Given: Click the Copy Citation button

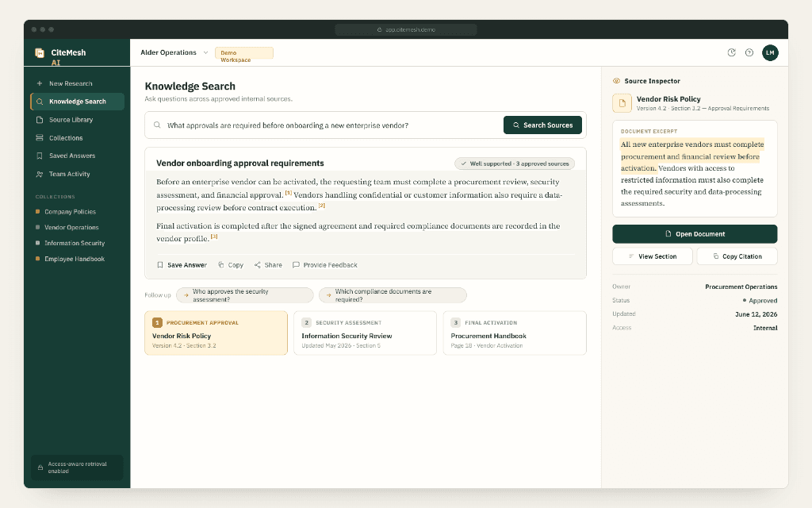Looking at the screenshot, I should pos(737,256).
